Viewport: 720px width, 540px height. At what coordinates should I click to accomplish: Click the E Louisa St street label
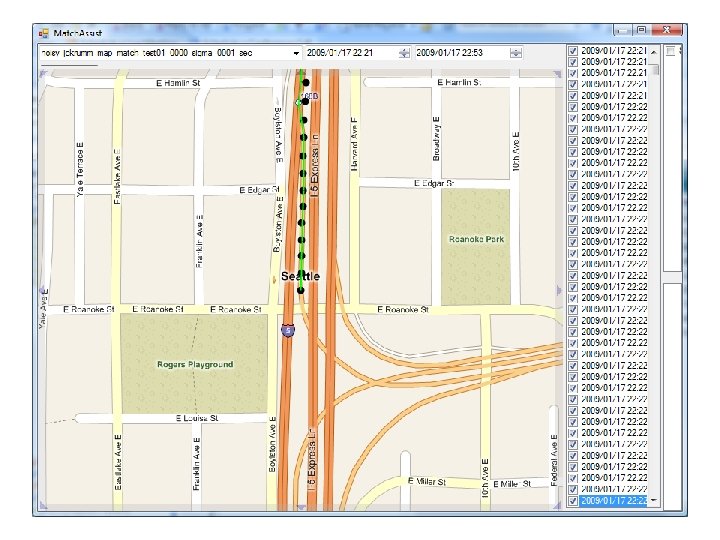(x=197, y=418)
